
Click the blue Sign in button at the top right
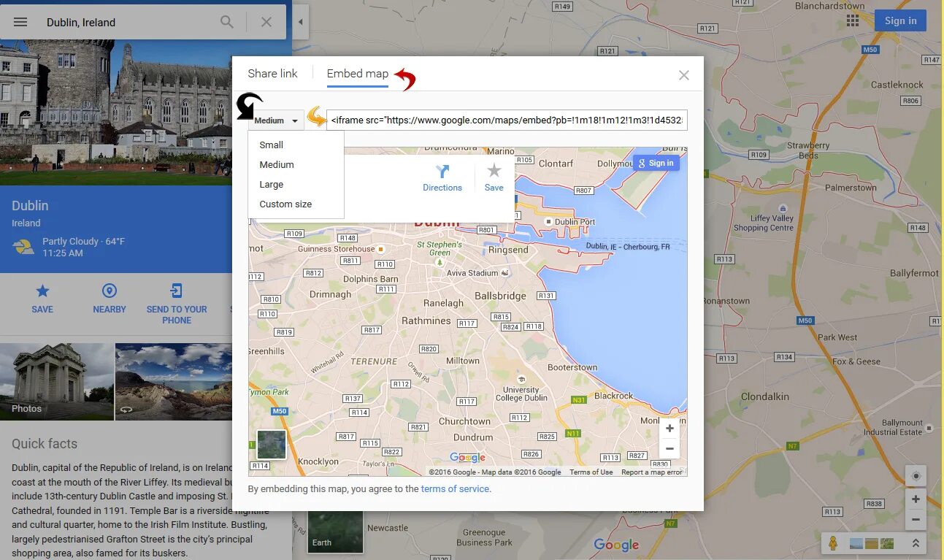click(x=900, y=20)
